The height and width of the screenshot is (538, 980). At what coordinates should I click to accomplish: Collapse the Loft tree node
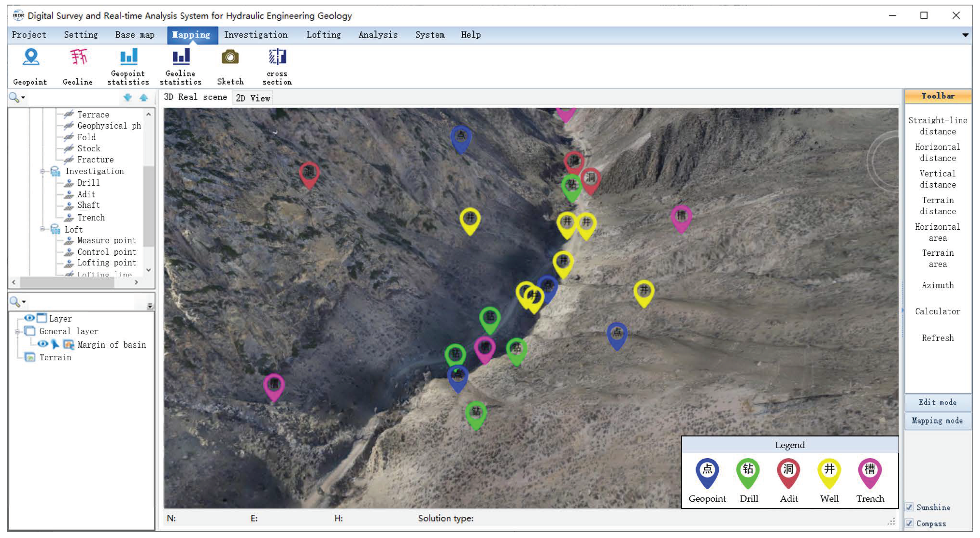(x=43, y=229)
